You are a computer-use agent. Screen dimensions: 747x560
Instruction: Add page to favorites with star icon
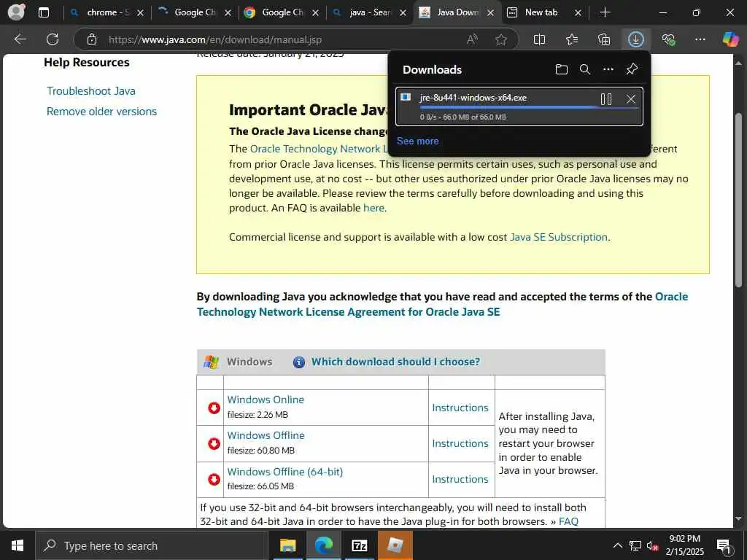point(500,39)
